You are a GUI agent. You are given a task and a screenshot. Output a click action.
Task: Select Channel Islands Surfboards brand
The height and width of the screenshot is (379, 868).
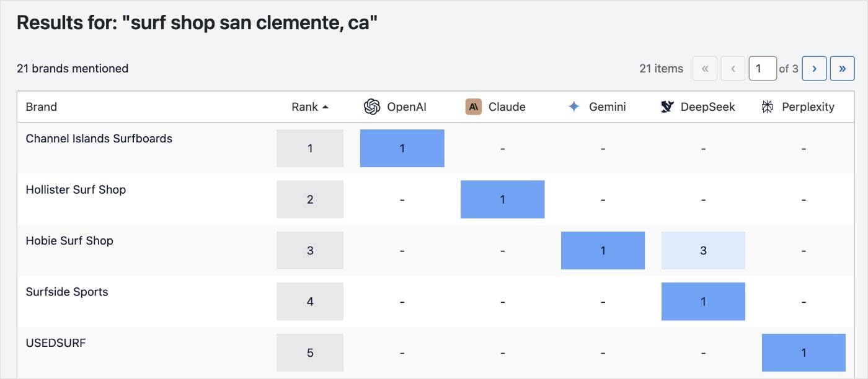(x=99, y=139)
